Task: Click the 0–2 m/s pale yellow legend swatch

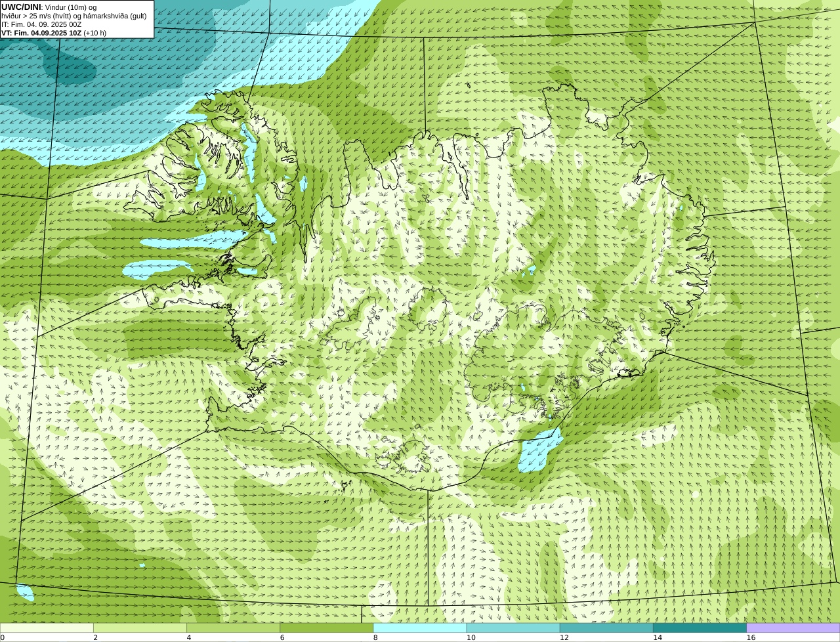Action: coord(47,628)
